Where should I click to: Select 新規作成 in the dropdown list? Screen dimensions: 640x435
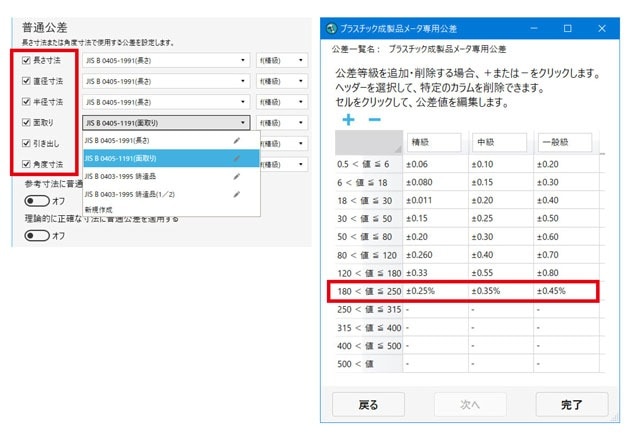coord(100,209)
